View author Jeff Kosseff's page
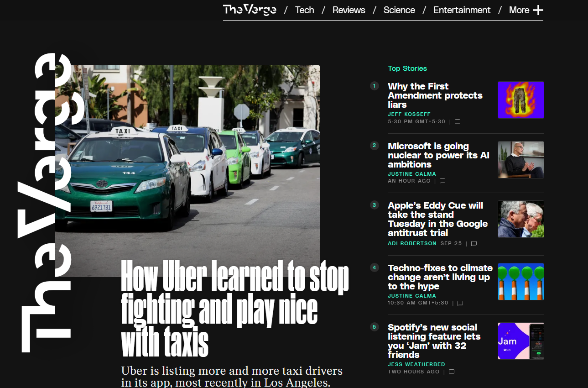This screenshot has height=388, width=588. (x=409, y=114)
